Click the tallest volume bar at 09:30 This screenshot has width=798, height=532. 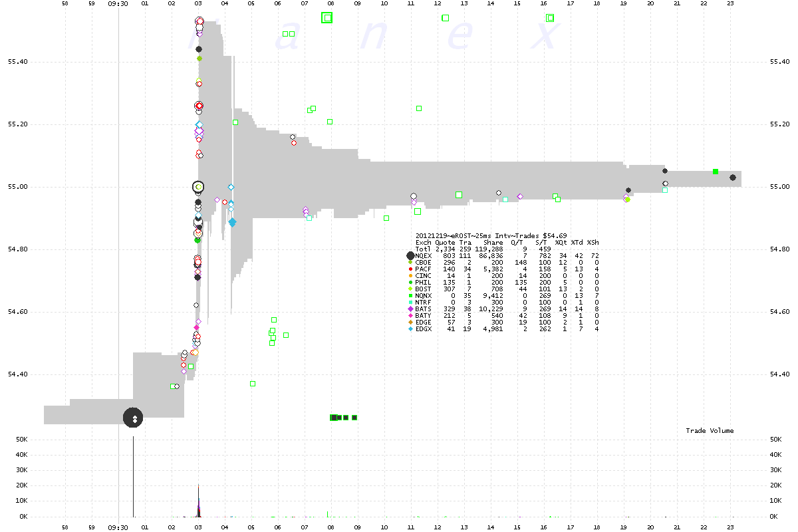(x=133, y=475)
